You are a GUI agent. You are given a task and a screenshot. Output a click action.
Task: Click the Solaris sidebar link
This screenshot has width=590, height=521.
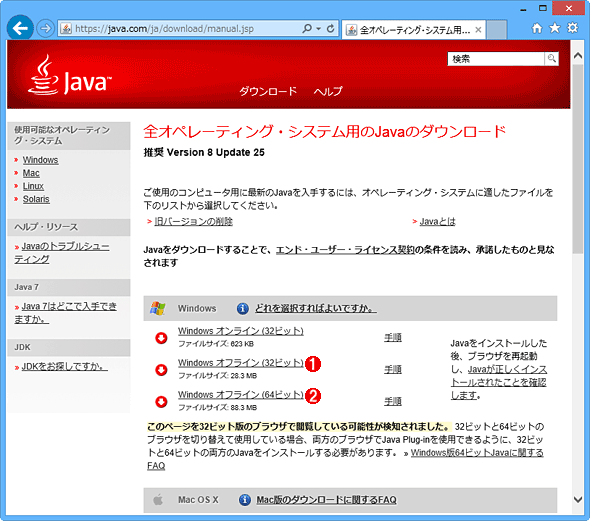pos(36,199)
